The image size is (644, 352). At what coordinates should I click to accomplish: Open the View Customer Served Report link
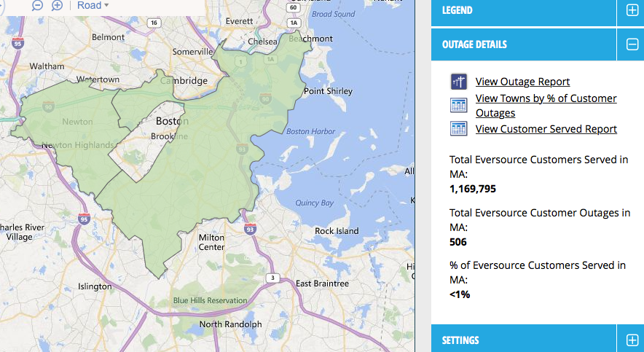[546, 129]
